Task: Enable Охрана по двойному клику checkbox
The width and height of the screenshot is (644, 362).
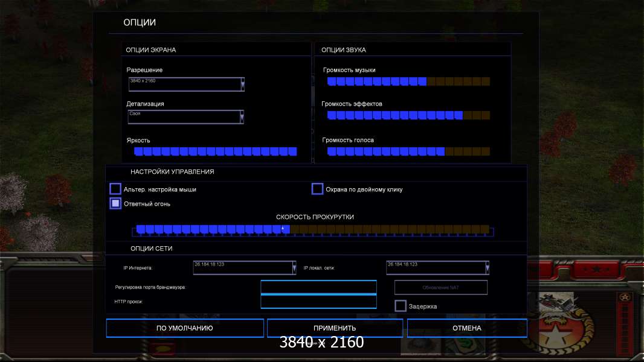Action: 317,189
